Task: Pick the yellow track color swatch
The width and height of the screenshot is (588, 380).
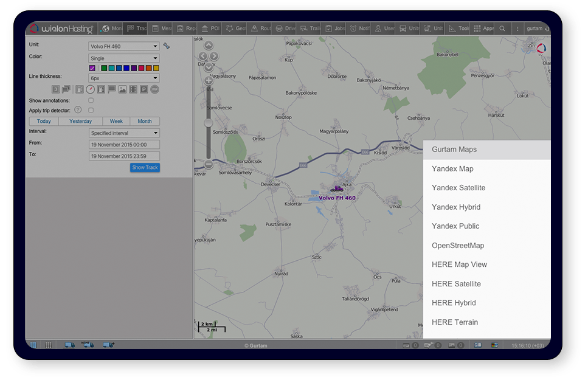Action: (x=156, y=68)
